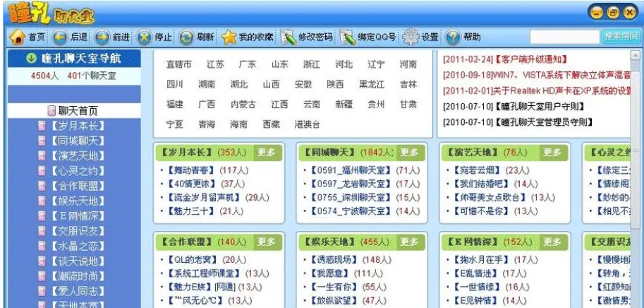Click the 绑定QQ号 pencil icon
Screen dimensions: 644x308
tap(348, 37)
